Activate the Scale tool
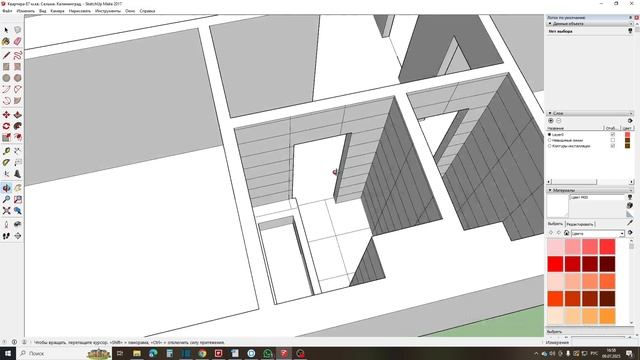 point(6,138)
